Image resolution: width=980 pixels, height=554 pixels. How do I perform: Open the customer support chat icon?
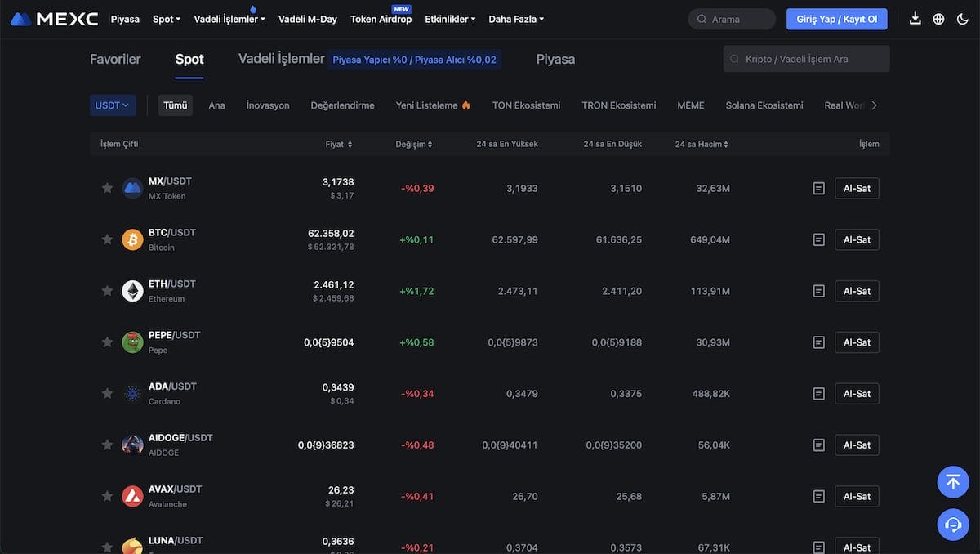(x=952, y=524)
